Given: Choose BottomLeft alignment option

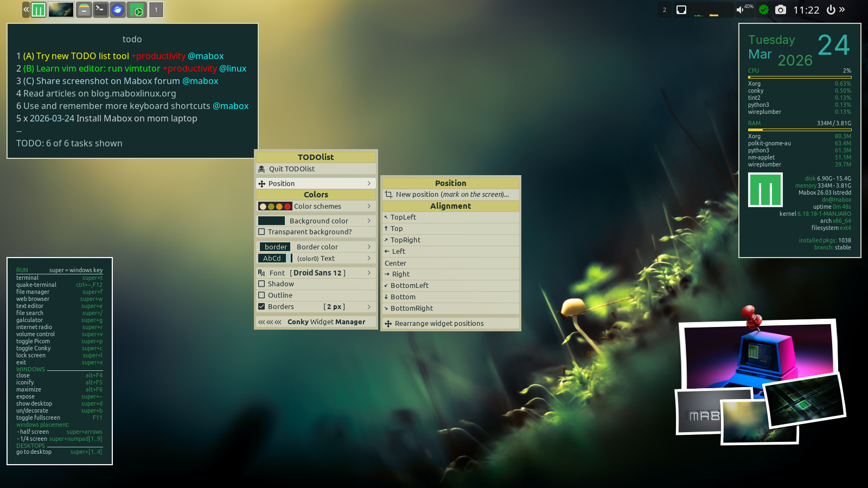Looking at the screenshot, I should point(409,286).
